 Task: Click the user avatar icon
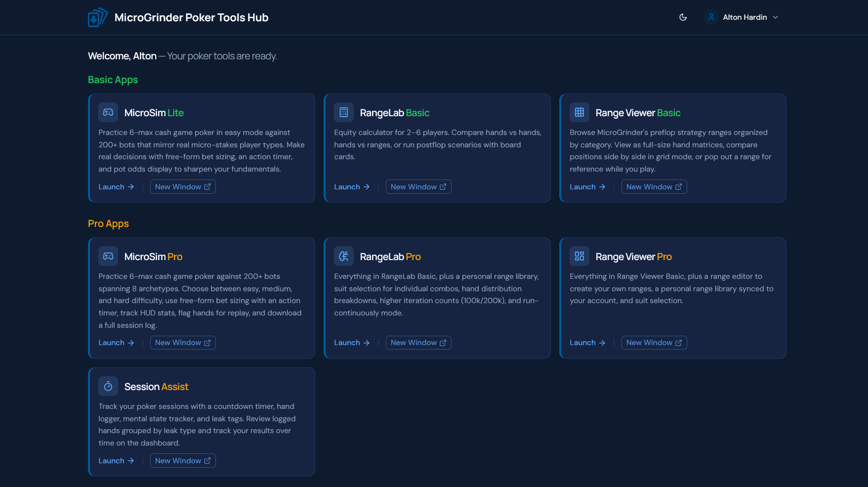point(711,17)
